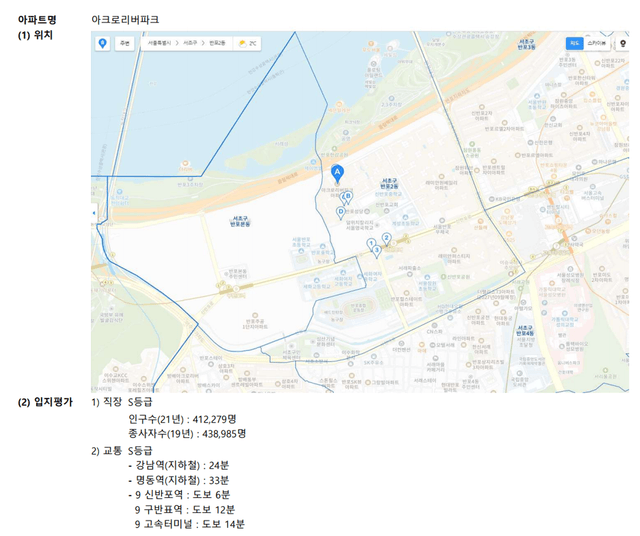This screenshot has height=536, width=640.
Task: Click the apartment name 아크로리버파크
Action: coord(125,20)
